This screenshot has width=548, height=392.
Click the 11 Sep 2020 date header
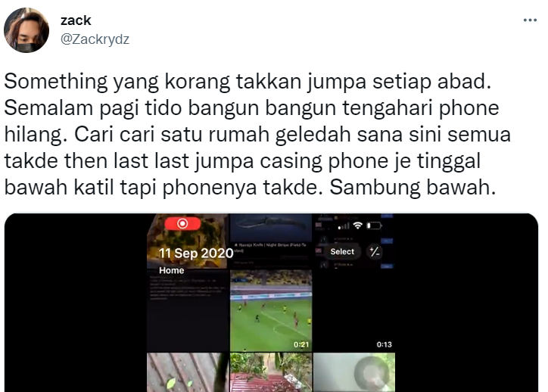point(196,253)
